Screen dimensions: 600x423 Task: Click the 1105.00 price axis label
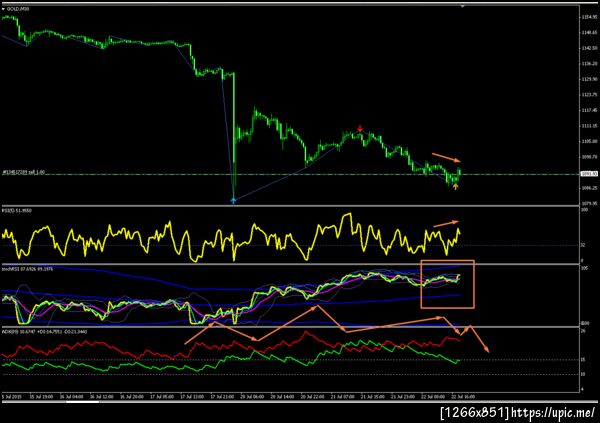(589, 141)
